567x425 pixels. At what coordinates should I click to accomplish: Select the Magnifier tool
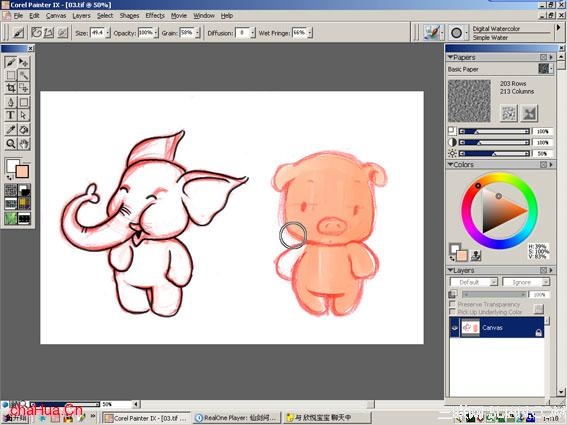click(11, 144)
